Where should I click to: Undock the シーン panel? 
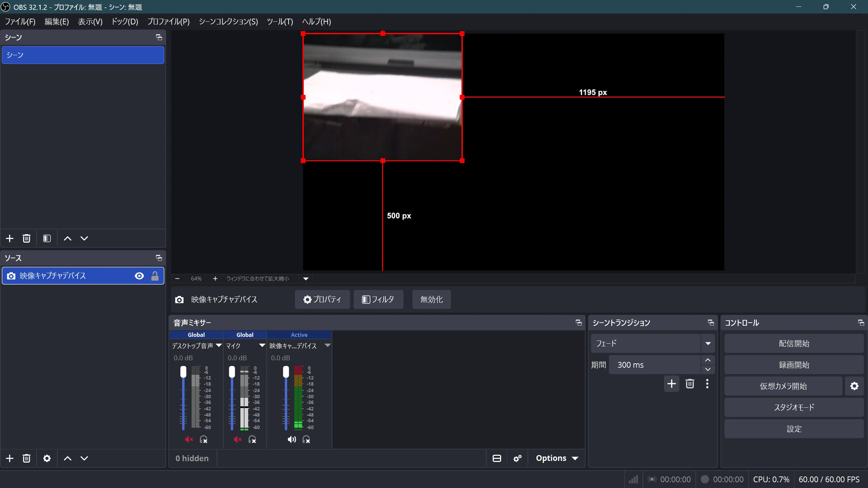point(159,37)
